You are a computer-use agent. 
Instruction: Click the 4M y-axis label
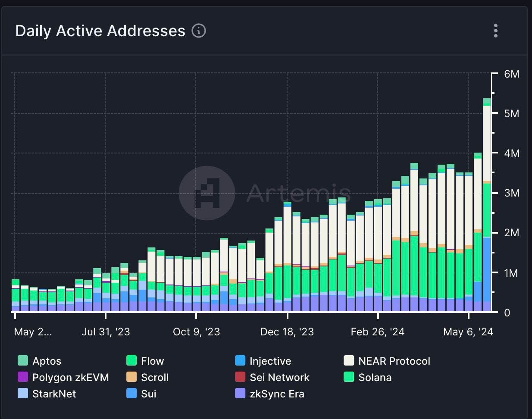[512, 153]
